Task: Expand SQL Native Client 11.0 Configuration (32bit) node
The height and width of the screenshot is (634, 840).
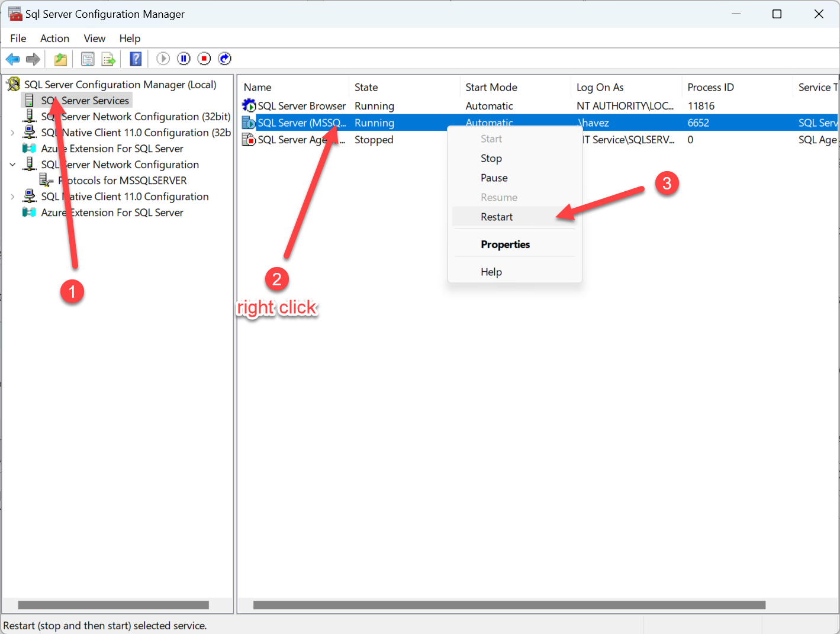Action: click(12, 133)
